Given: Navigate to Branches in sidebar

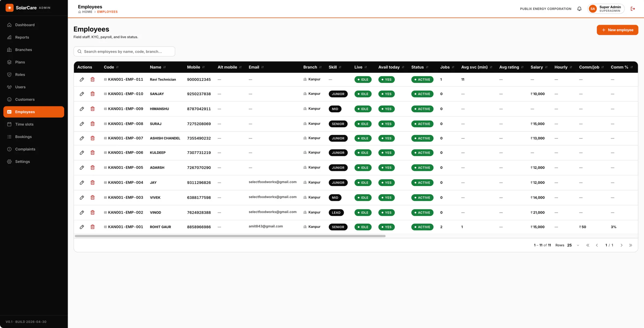Looking at the screenshot, I should click(x=34, y=50).
